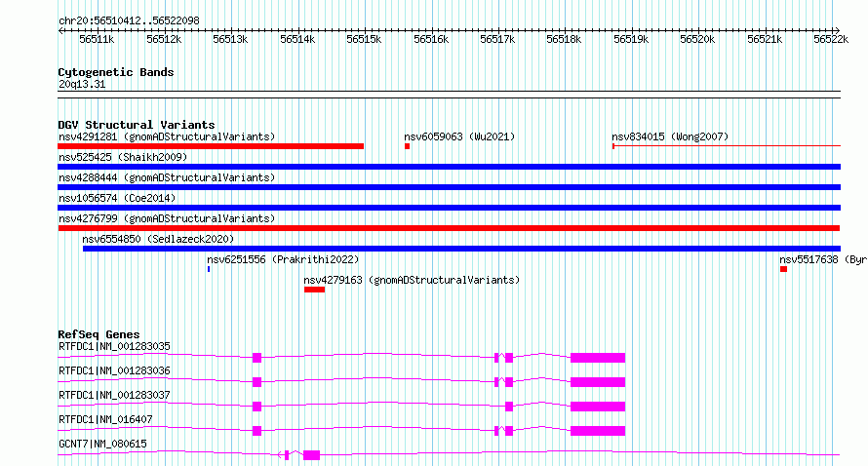Open the nsv834015 (Wong2007) variant label
Image resolution: width=868 pixels, height=466 pixels.
670,136
